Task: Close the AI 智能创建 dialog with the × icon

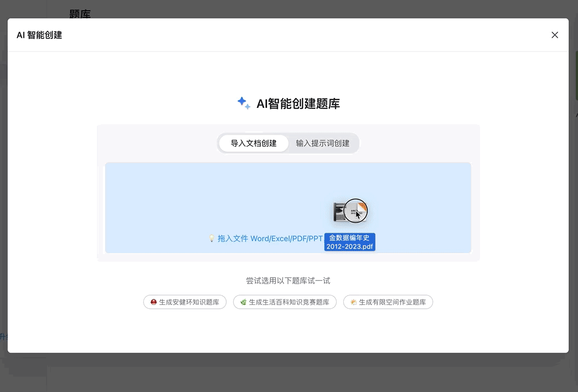Action: pos(554,34)
